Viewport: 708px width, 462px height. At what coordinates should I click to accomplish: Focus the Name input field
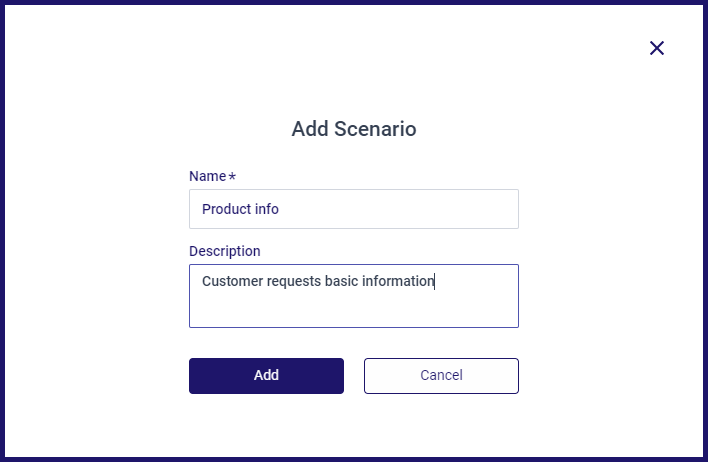coord(354,209)
